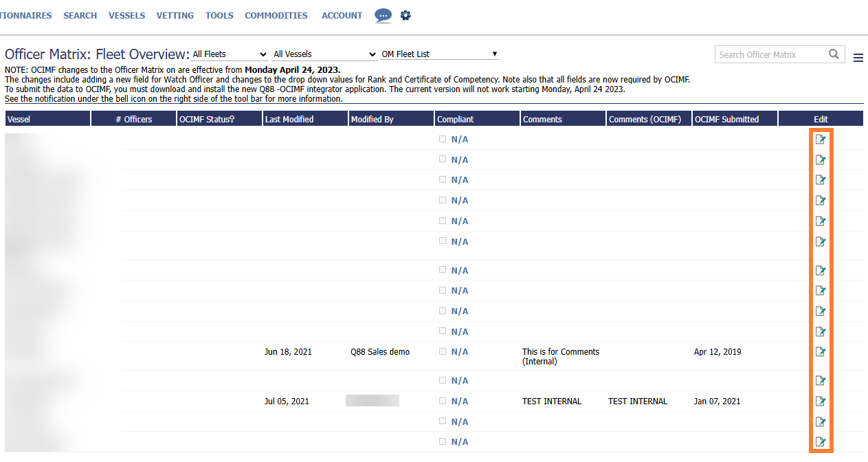
Task: Click the N/A link in the Jul 05, 2021 row
Action: pos(459,401)
